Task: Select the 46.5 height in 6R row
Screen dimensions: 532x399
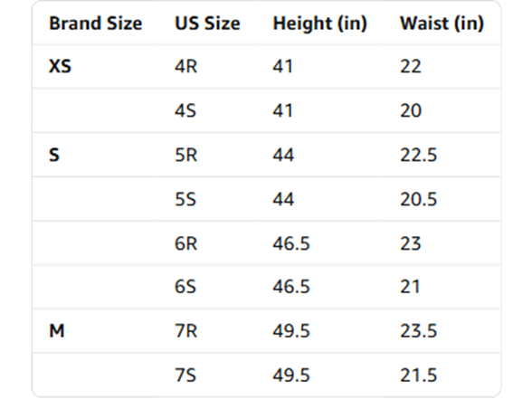Action: (291, 243)
